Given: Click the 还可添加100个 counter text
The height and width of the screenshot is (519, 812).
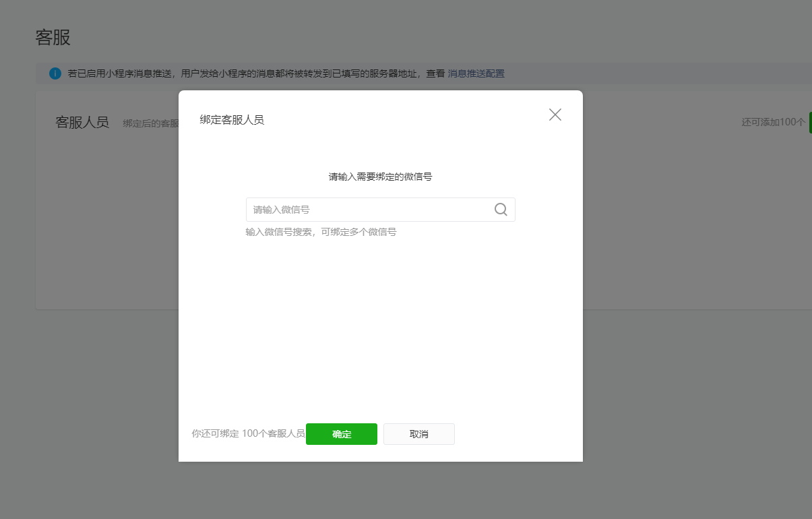Looking at the screenshot, I should click(774, 121).
